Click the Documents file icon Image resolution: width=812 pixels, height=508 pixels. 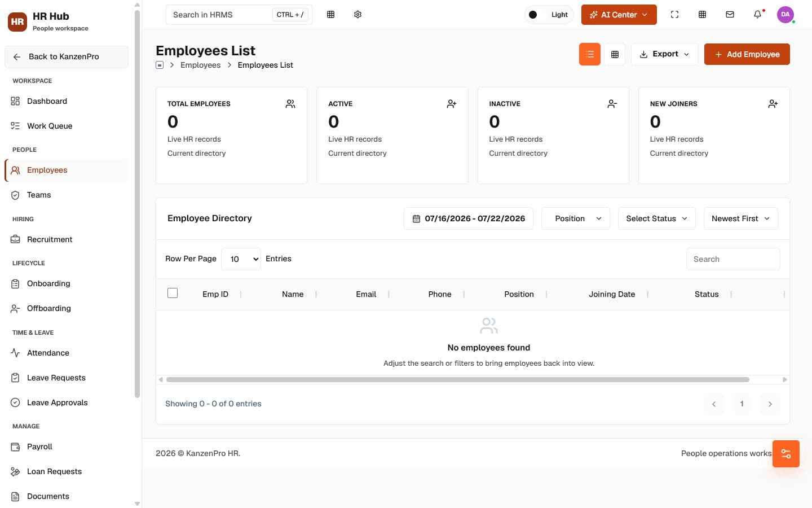click(15, 496)
